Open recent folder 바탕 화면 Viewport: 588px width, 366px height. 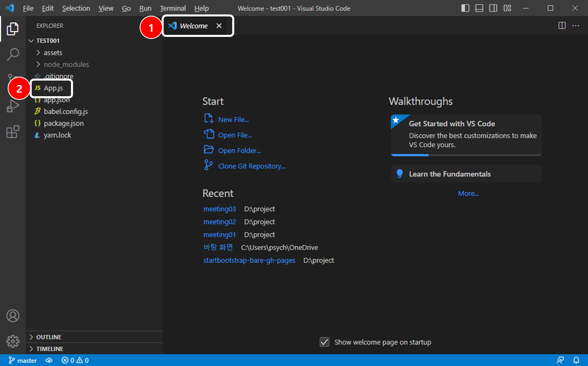point(218,247)
